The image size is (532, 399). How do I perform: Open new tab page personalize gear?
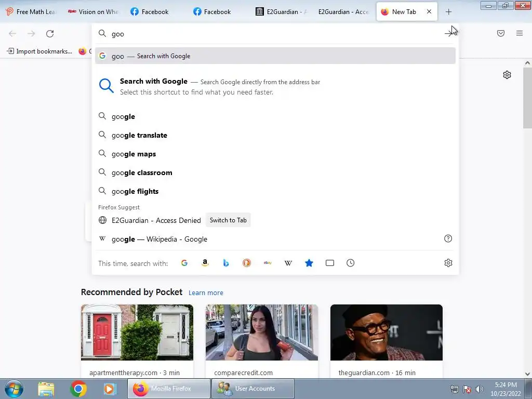tap(507, 75)
